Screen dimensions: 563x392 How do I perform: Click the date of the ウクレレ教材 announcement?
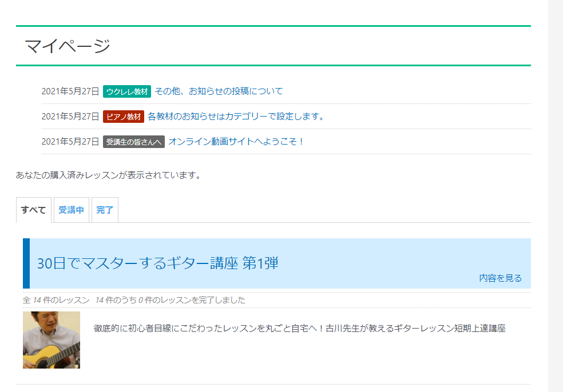pyautogui.click(x=70, y=91)
